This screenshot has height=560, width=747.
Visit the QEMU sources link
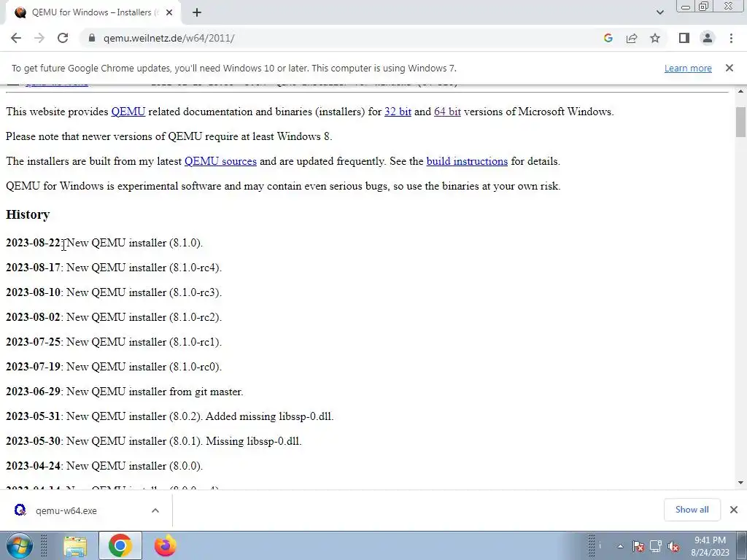pos(220,161)
